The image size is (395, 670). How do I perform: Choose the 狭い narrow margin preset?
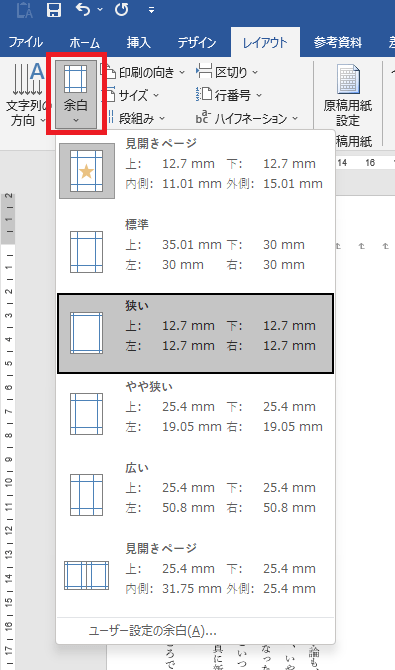196,333
